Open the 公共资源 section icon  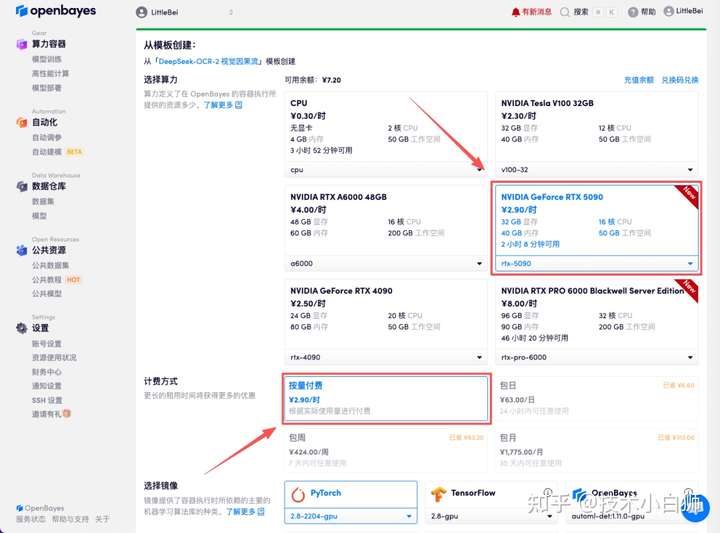click(x=22, y=250)
